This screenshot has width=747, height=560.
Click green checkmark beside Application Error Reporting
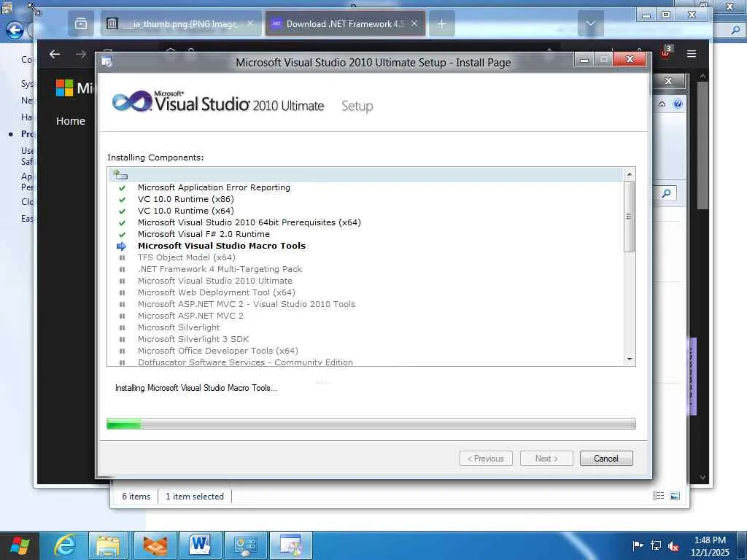(x=122, y=187)
